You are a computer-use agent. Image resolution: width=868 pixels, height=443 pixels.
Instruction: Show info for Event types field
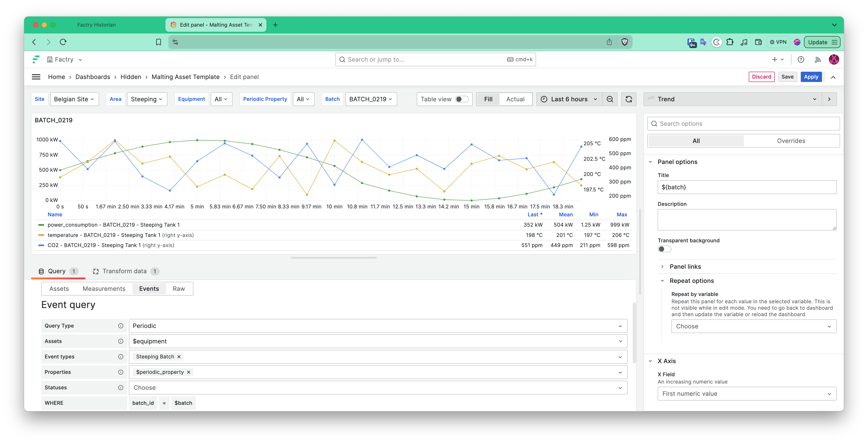(x=121, y=357)
